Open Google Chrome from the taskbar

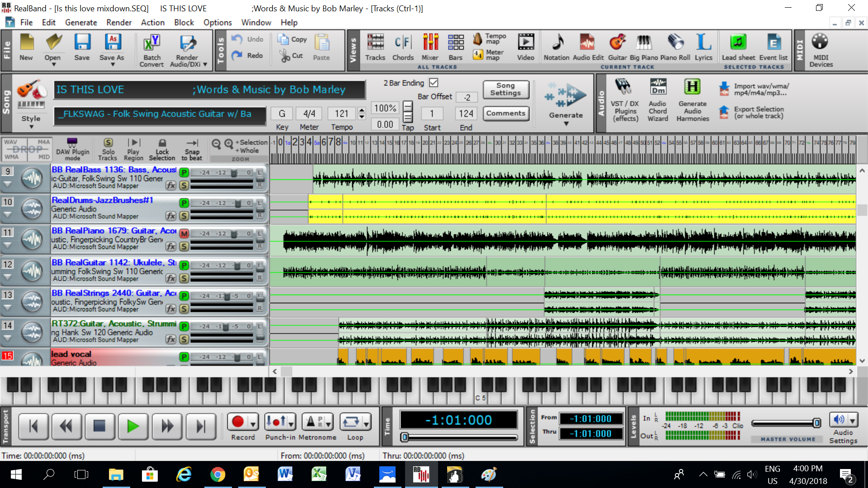click(x=217, y=474)
